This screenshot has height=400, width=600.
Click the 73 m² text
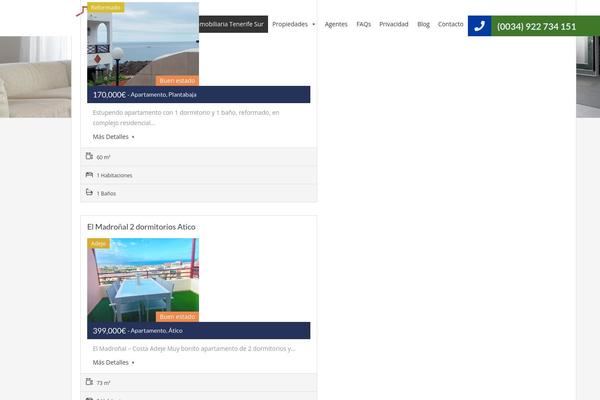coord(103,383)
